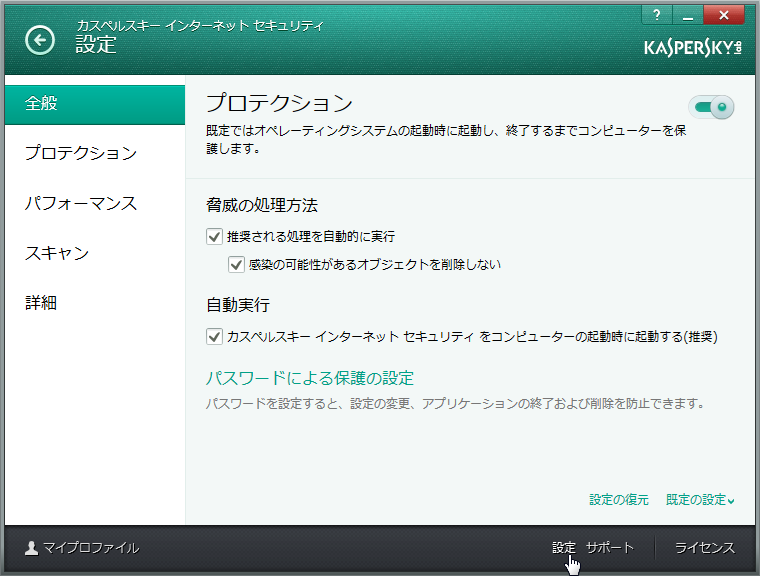760x576 pixels.
Task: Close the Kaspersky window
Action: coord(724,15)
